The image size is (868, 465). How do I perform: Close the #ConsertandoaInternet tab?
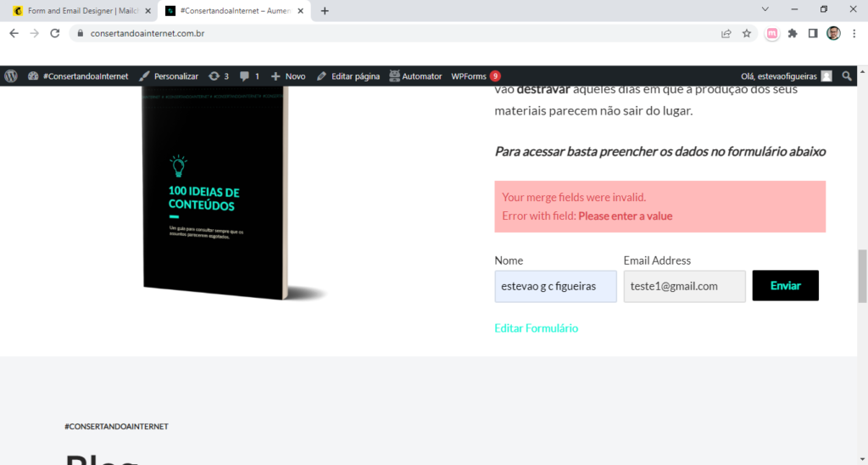301,10
